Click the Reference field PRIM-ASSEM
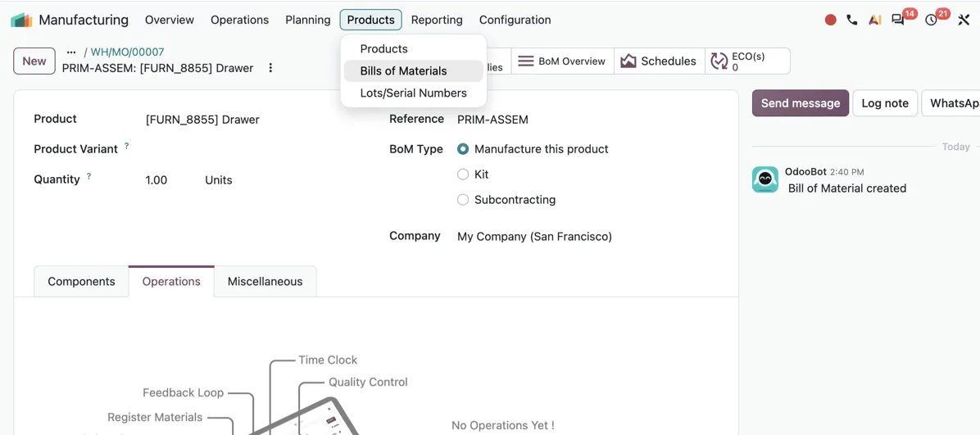980x435 pixels. tap(492, 120)
